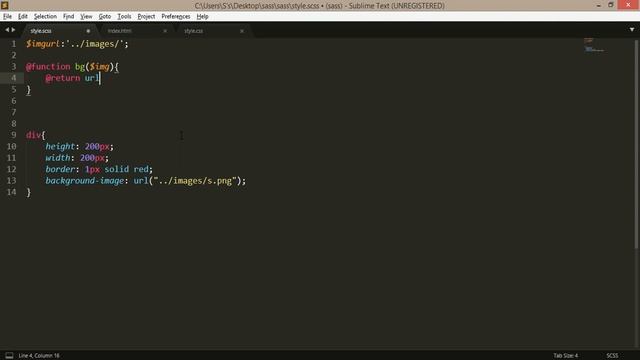This screenshot has height=360, width=640.
Task: Switch to the style.scss tab
Action: (41, 31)
